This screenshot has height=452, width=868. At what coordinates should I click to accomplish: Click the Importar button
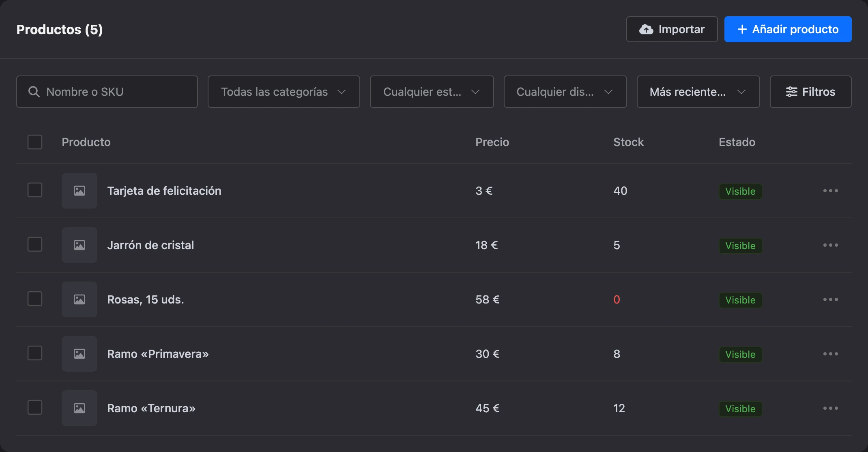point(672,29)
